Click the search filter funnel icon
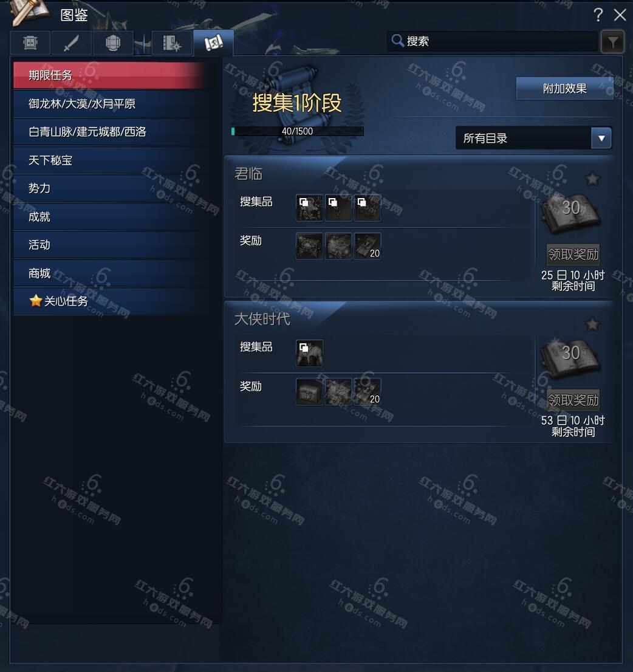 pos(612,41)
